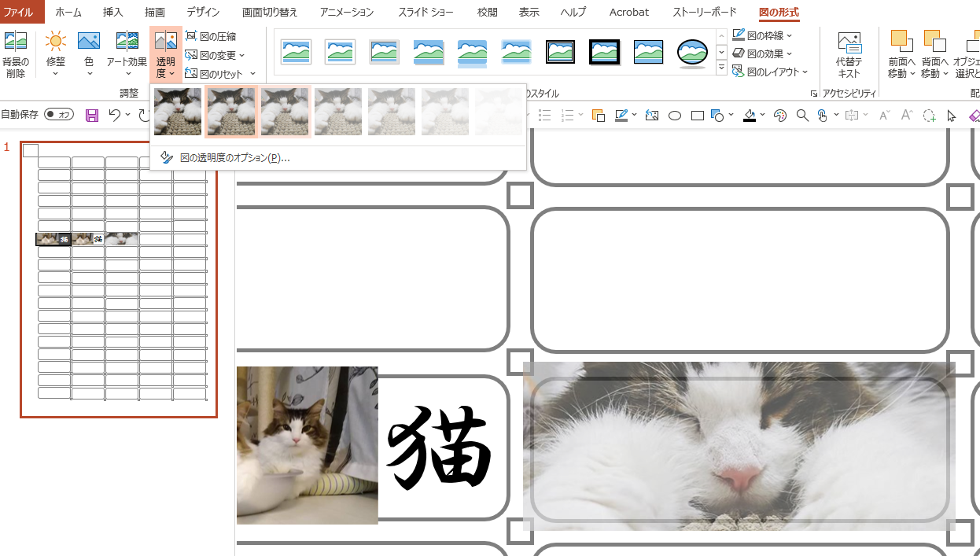Image resolution: width=980 pixels, height=556 pixels.
Task: Open the 図の枠線 border dropdown
Action: point(762,35)
